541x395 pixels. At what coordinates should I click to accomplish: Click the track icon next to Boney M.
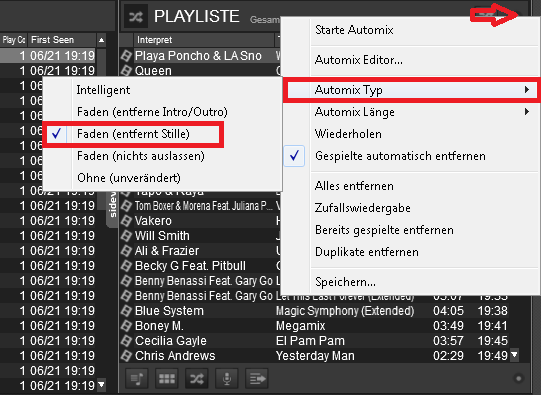(x=126, y=326)
